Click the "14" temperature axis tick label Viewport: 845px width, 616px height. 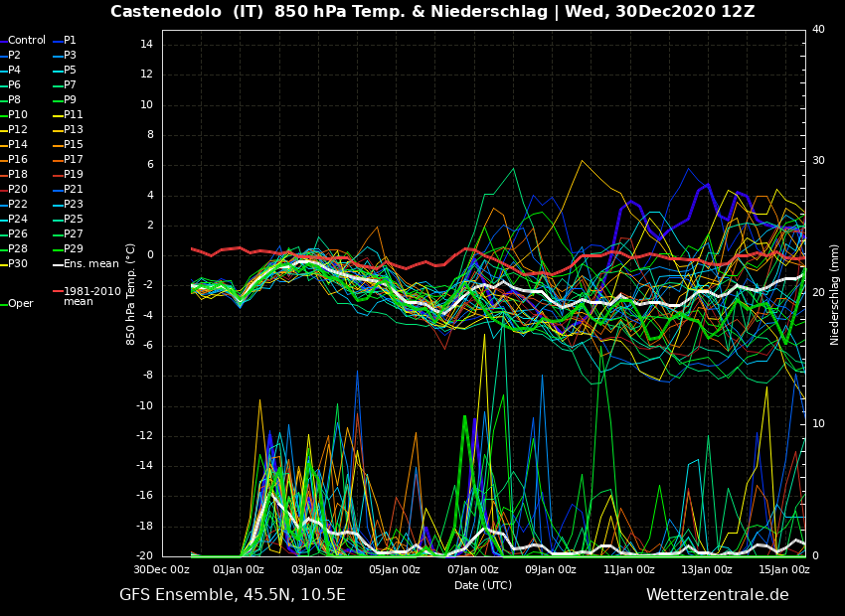[146, 45]
